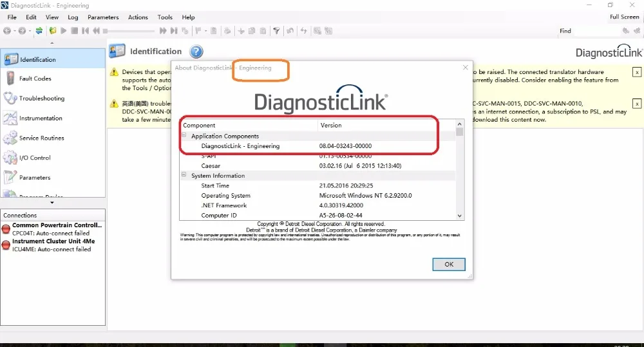Screen dimensions: 644x347
Task: Select the .NET Framework row
Action: (x=317, y=205)
